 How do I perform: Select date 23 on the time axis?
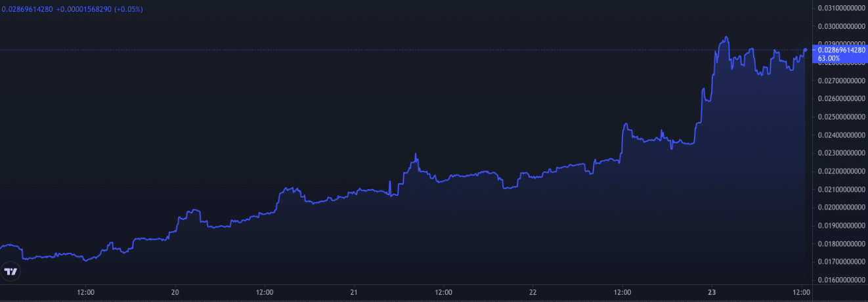pos(712,292)
